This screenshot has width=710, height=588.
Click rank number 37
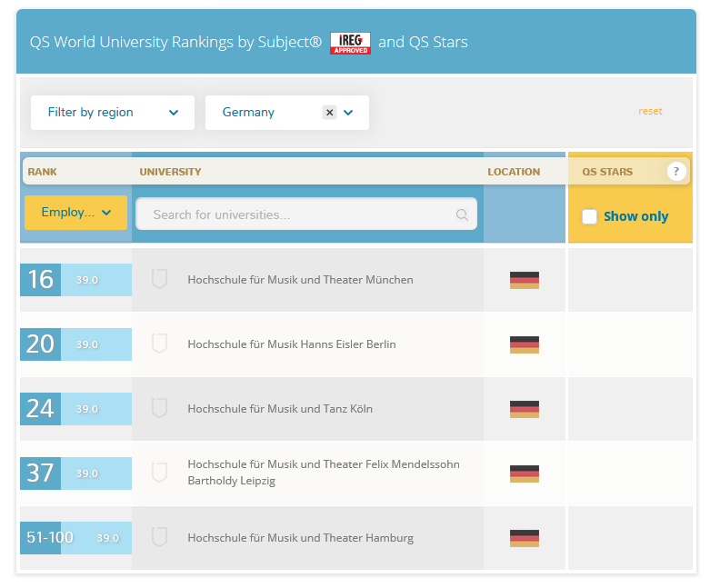tap(40, 473)
